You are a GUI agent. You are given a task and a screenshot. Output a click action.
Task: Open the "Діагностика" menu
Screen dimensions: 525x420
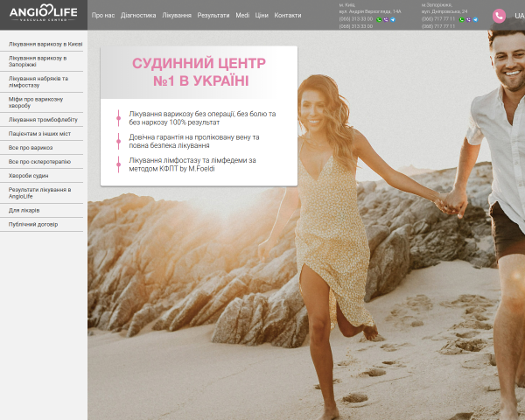(138, 16)
